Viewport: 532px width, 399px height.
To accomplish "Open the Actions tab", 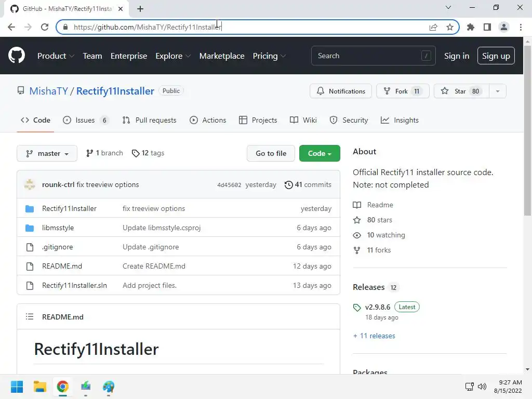I will [208, 120].
